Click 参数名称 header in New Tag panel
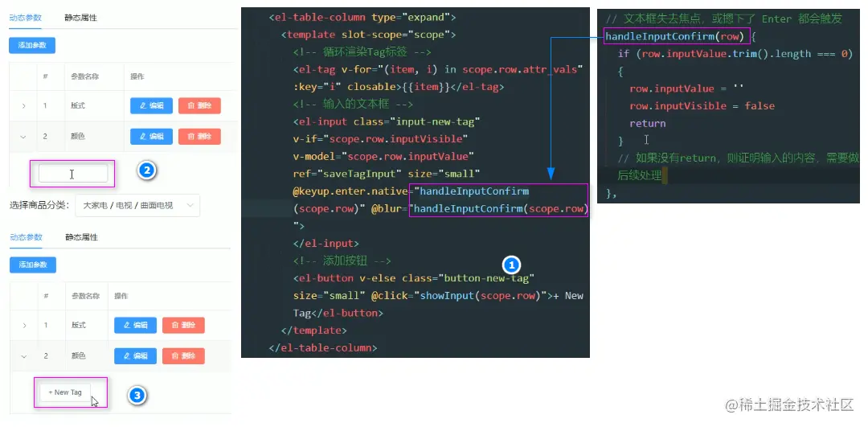This screenshot has height=427, width=868. point(85,296)
